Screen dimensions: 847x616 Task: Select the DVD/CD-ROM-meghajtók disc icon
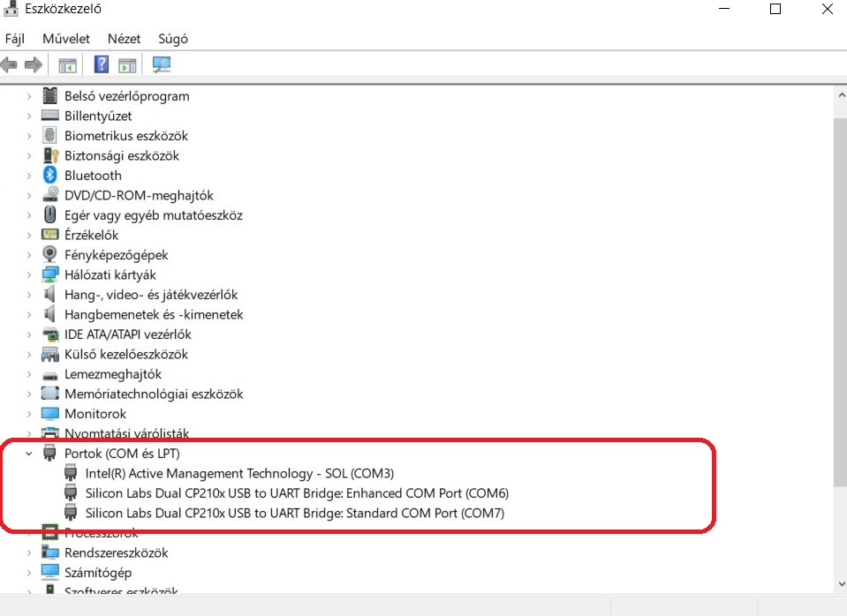tap(49, 194)
